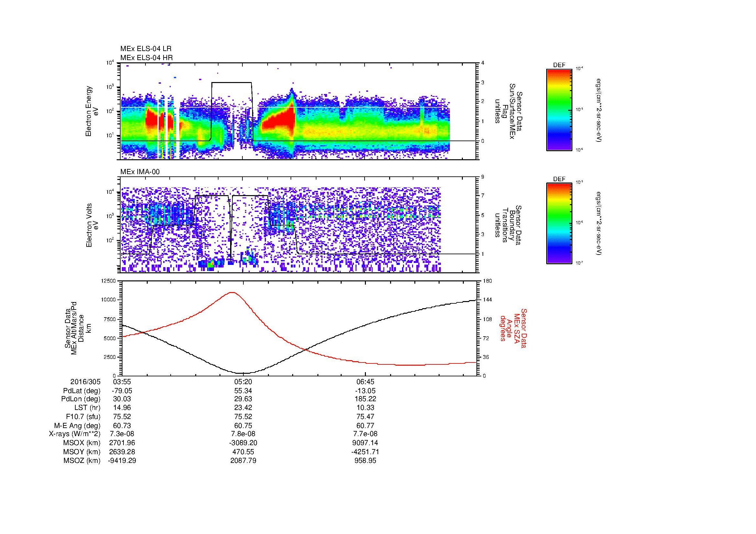Click the 'Electron Energy eV' axis label

point(92,111)
